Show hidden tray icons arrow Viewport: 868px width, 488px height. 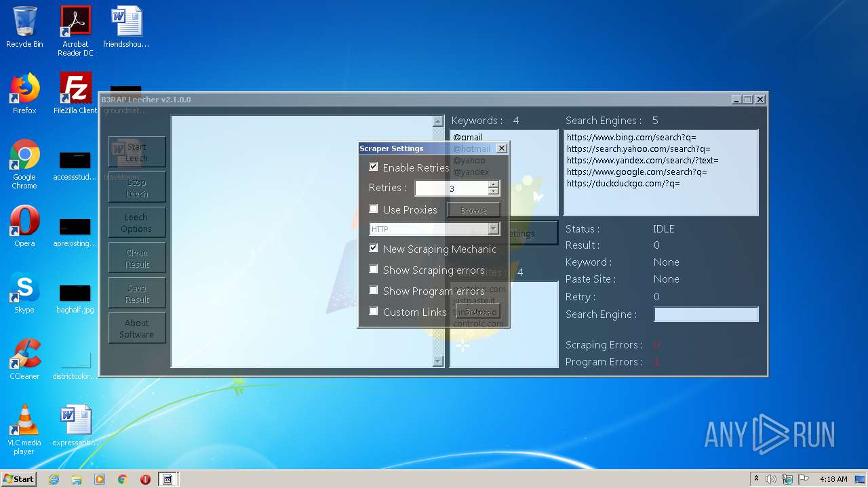tap(756, 479)
